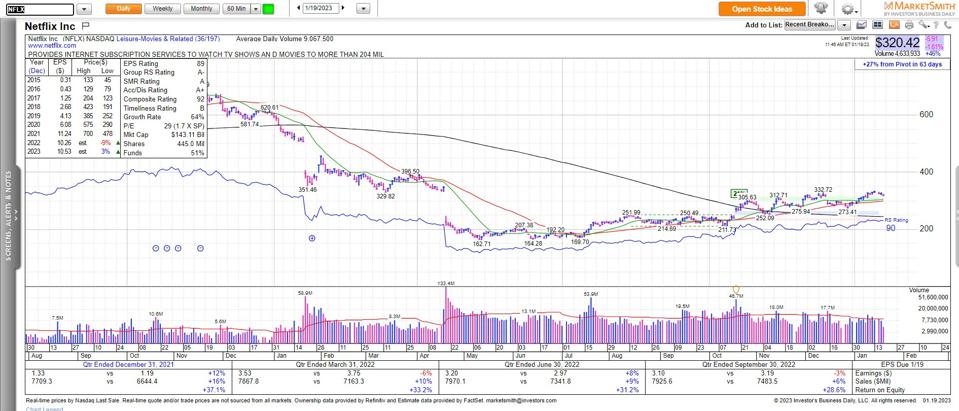Open the www.netflix.com link
The height and width of the screenshot is (411, 959).
[52, 46]
